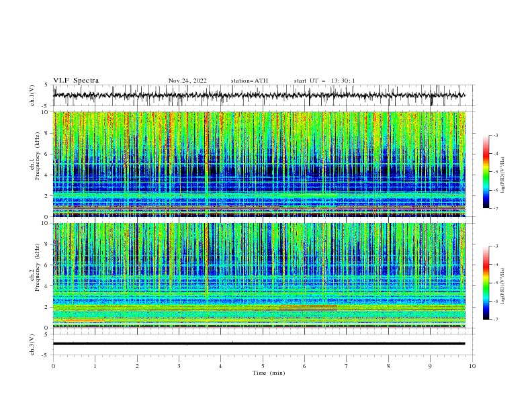Click time axis tick label "3"
The height and width of the screenshot is (411, 532).
(179, 366)
